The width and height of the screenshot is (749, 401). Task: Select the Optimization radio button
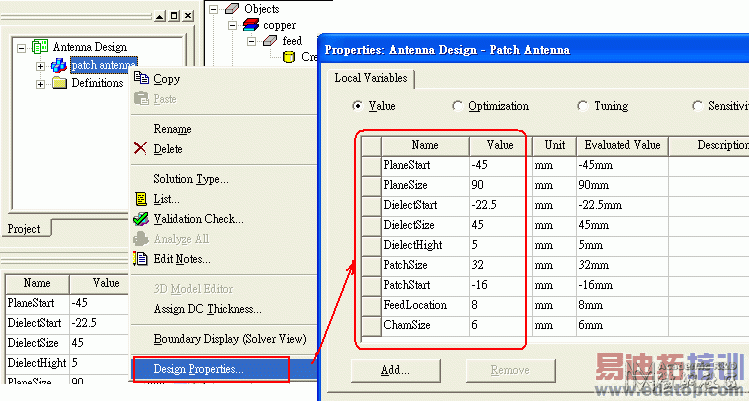click(x=457, y=106)
